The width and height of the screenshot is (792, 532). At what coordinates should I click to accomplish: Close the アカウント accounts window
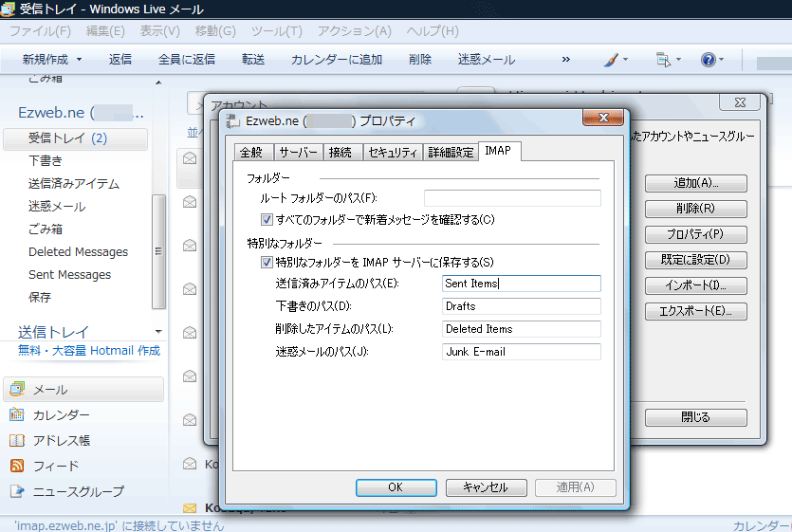(740, 102)
